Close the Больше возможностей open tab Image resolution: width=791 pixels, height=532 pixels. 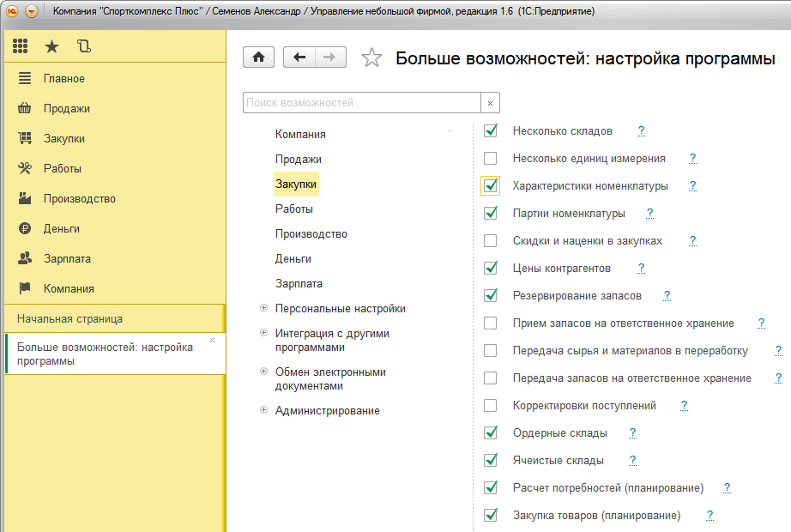tap(213, 341)
